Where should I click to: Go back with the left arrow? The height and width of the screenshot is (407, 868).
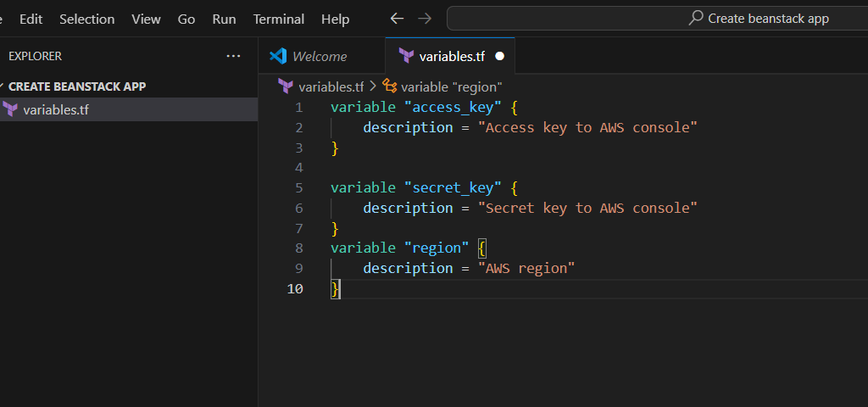click(x=397, y=19)
